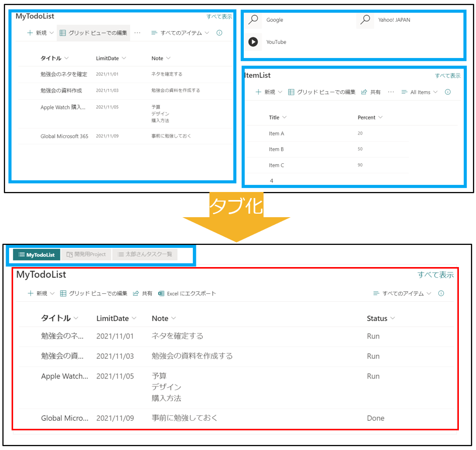The image size is (476, 450).
Task: Switch to the 開発用Project tab
Action: (86, 254)
